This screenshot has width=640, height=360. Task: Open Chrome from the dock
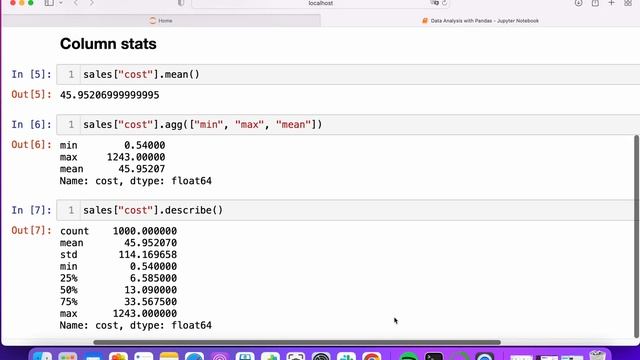371,356
